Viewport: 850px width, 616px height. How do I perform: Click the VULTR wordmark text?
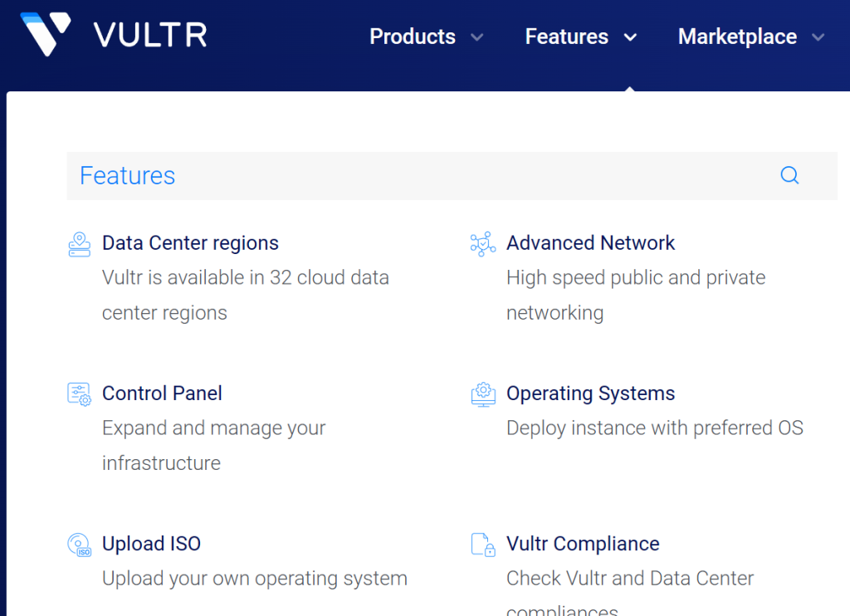pyautogui.click(x=150, y=36)
